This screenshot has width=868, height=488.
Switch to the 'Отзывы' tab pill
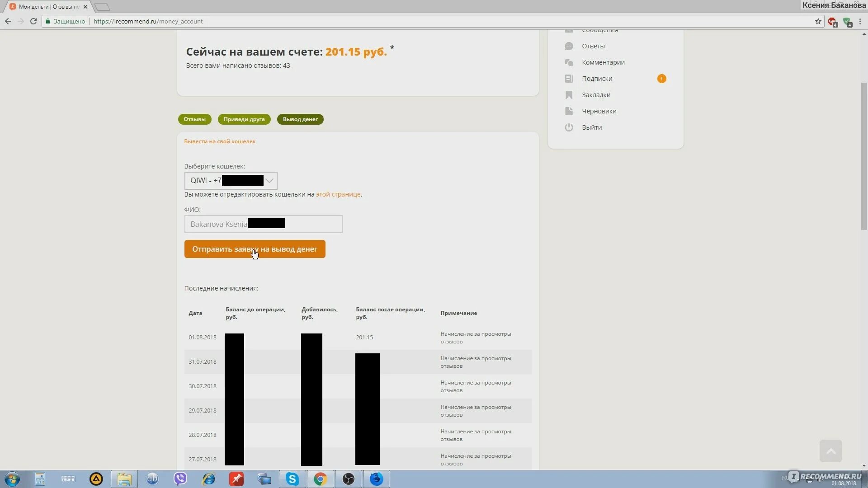(x=194, y=119)
